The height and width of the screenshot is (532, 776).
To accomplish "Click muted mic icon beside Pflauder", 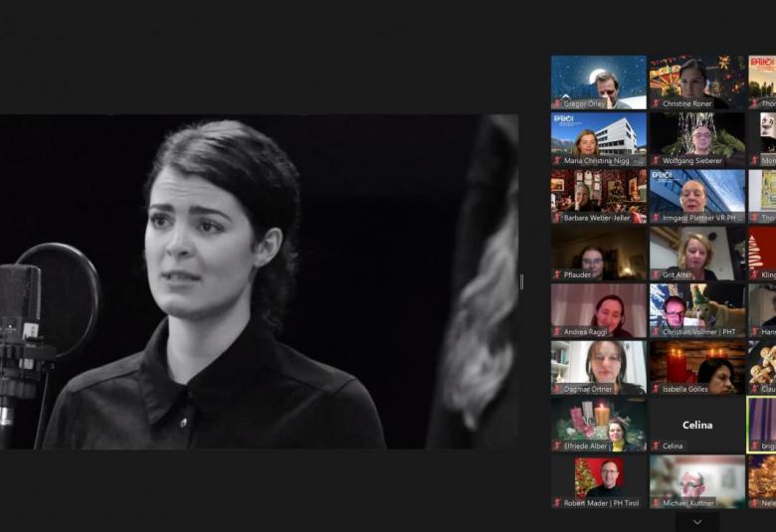I will (557, 275).
